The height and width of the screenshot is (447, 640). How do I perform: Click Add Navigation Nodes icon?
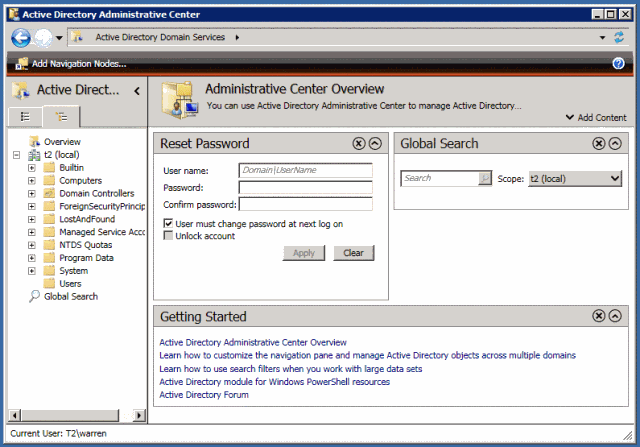(22, 64)
